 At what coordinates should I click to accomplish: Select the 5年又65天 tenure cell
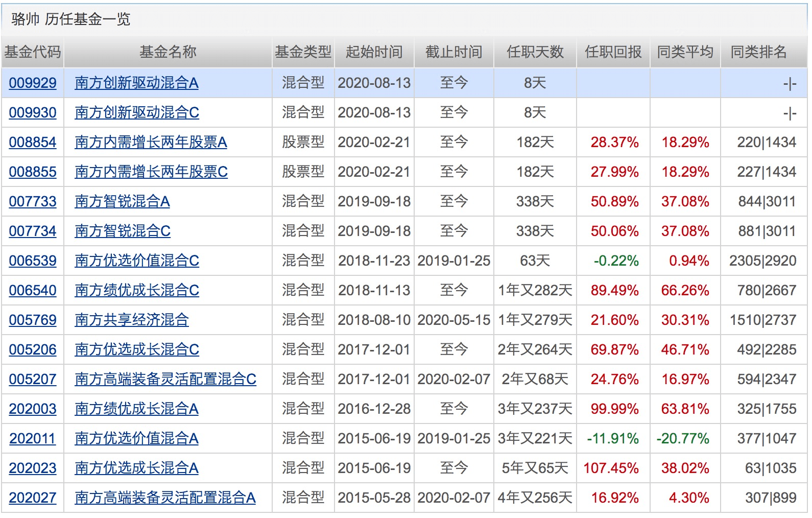535,468
